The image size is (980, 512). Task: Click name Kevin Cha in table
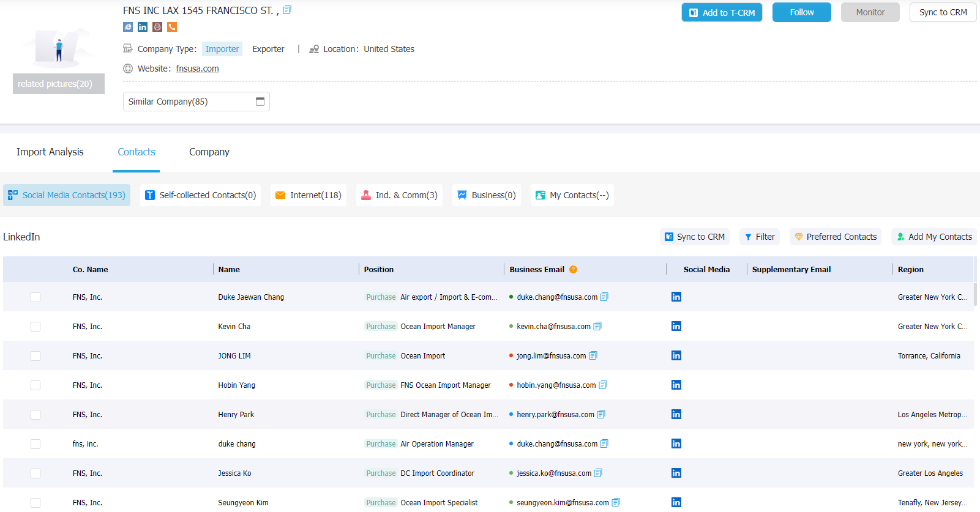[234, 327]
